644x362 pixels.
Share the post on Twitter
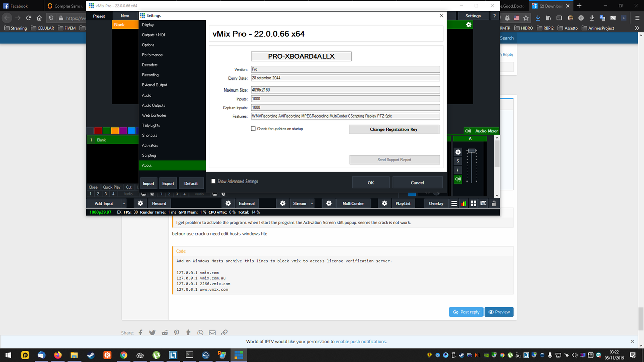point(152,333)
